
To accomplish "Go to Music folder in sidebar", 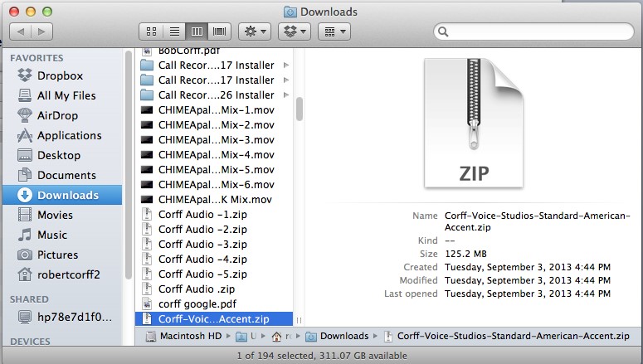I will coord(52,235).
